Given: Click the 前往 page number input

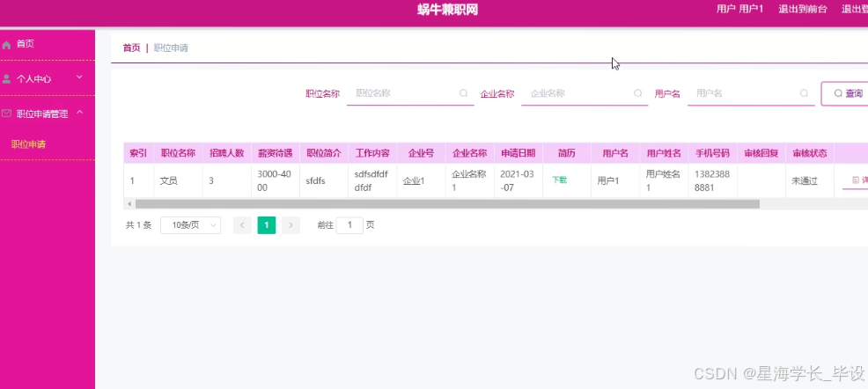Looking at the screenshot, I should 349,225.
